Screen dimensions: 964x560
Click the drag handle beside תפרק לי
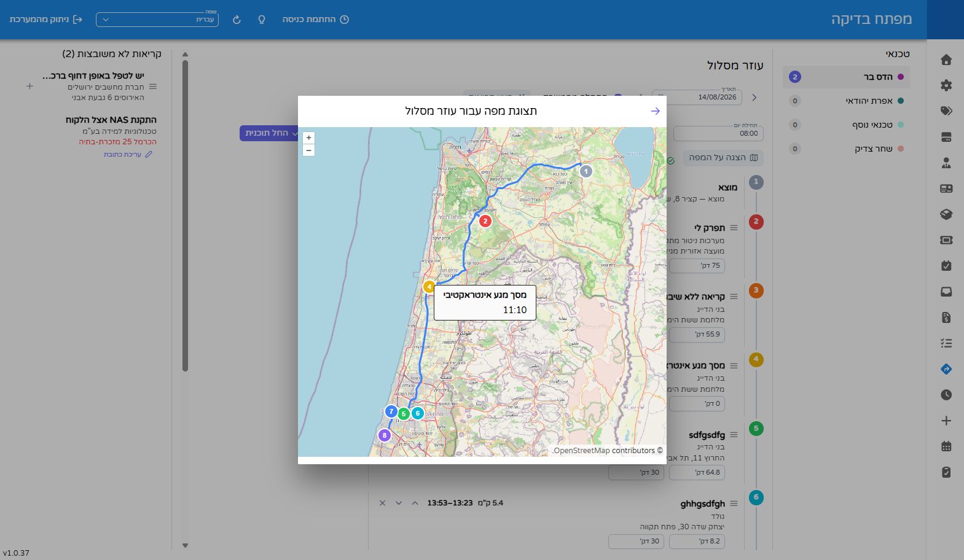[x=734, y=228]
